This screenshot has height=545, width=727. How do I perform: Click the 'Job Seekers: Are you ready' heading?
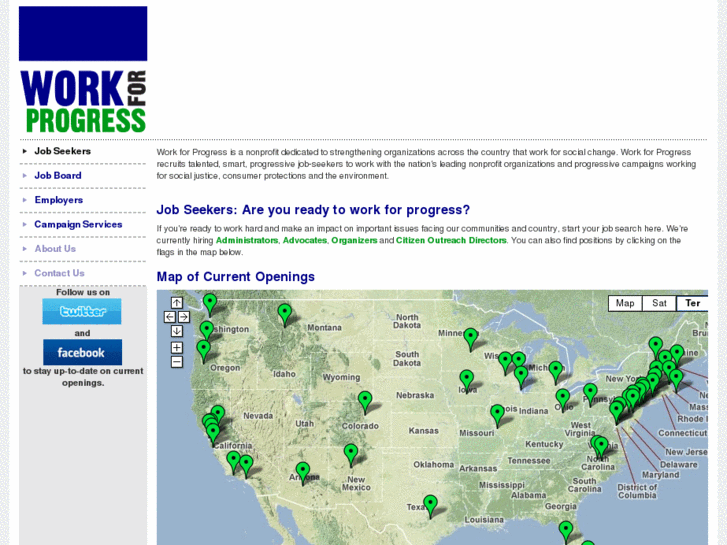point(313,210)
